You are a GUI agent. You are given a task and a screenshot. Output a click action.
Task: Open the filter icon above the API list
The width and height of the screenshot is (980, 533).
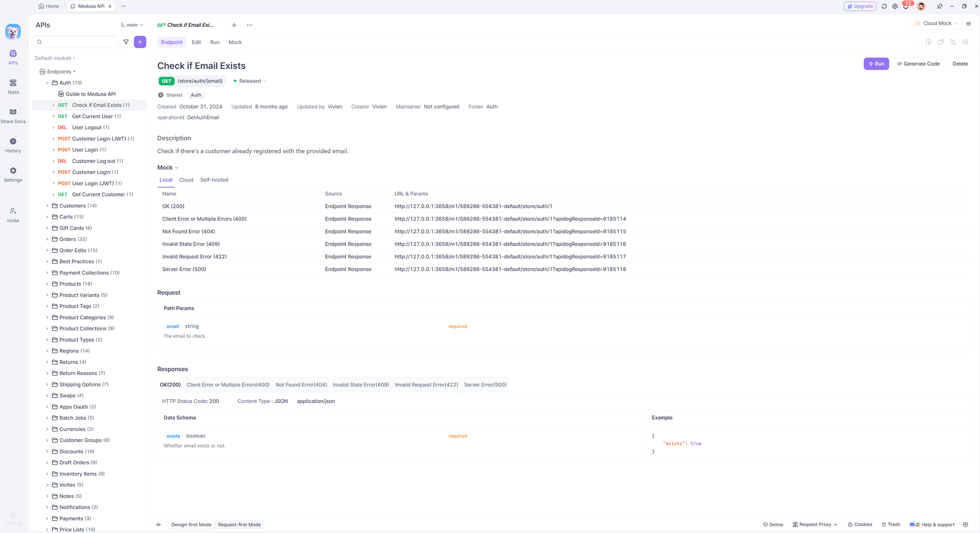(126, 42)
